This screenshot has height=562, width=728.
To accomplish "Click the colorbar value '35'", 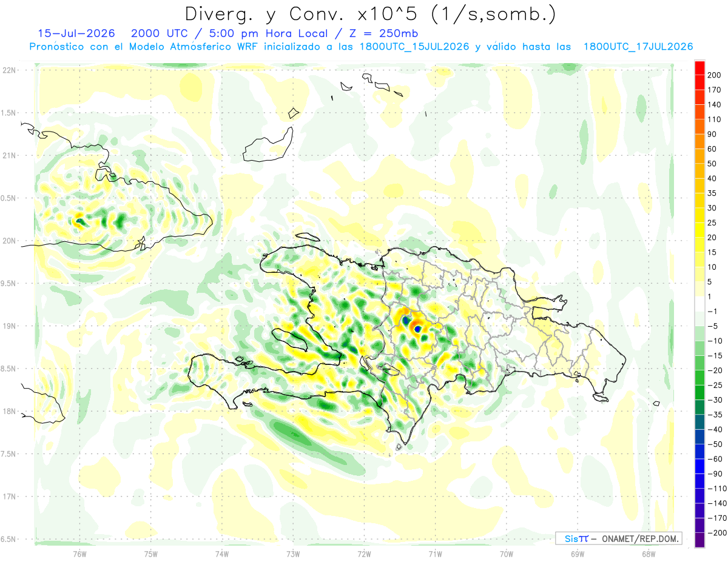I will [x=712, y=193].
